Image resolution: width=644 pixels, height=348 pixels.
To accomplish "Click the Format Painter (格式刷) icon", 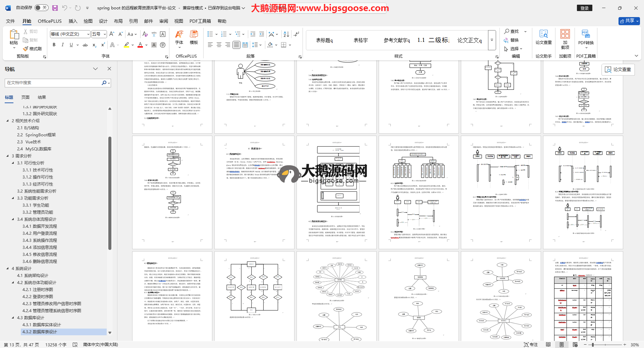I will [x=33, y=49].
